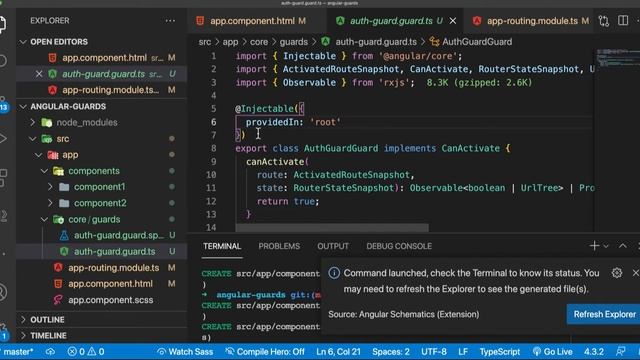Dismiss the Command launched notification
Image resolution: width=640 pixels, height=360 pixels.
636,273
